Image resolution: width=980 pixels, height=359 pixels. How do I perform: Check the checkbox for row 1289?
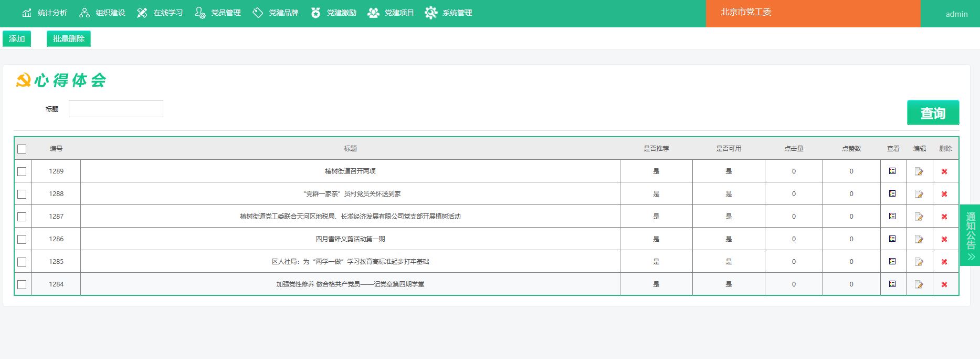pos(22,171)
